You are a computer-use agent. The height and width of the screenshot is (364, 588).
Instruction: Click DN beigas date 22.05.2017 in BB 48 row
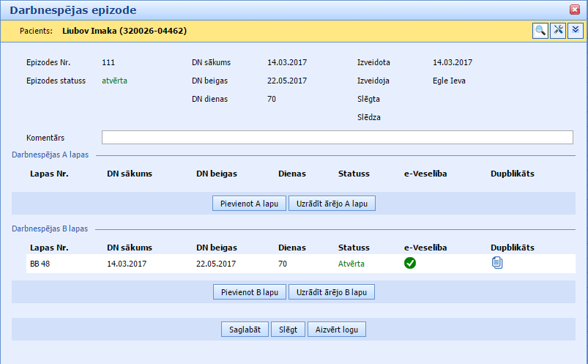[215, 264]
